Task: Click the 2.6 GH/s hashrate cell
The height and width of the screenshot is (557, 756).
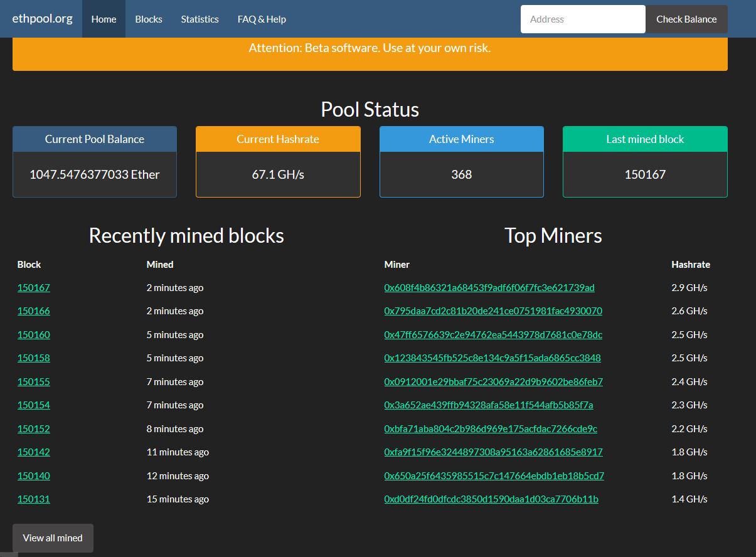Action: (x=689, y=311)
